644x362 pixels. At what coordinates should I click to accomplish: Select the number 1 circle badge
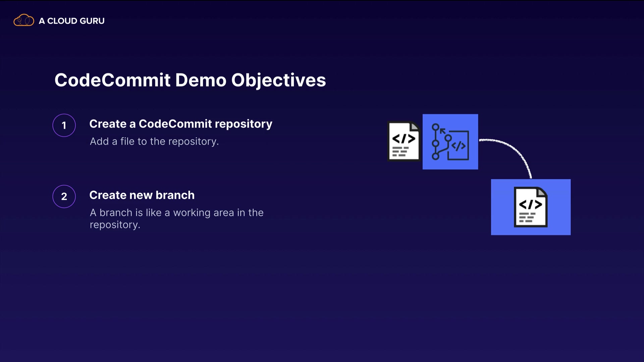click(x=64, y=125)
